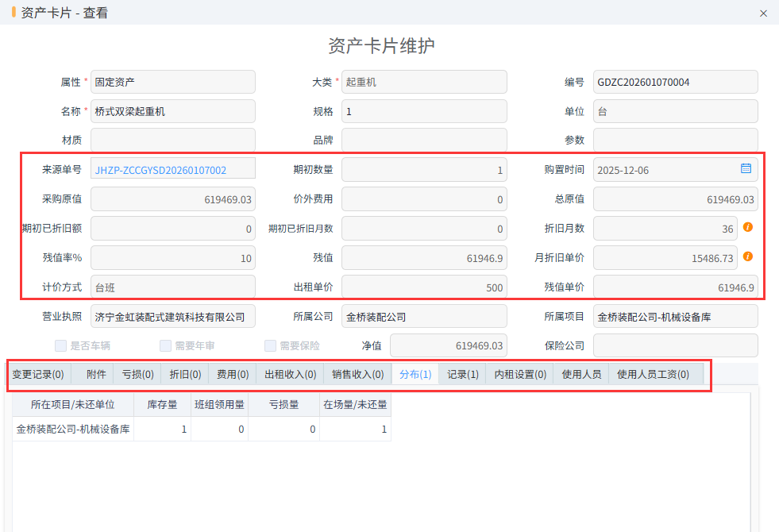Switch to the 记录(1) tab
The height and width of the screenshot is (532, 779).
click(x=461, y=374)
